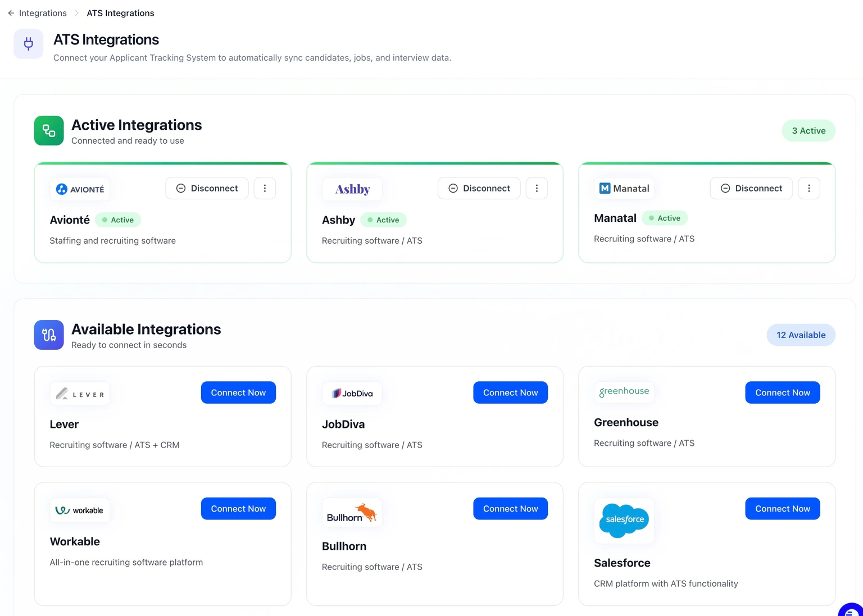The height and width of the screenshot is (616, 863).
Task: Click the Manatal logo in active card
Action: point(624,188)
